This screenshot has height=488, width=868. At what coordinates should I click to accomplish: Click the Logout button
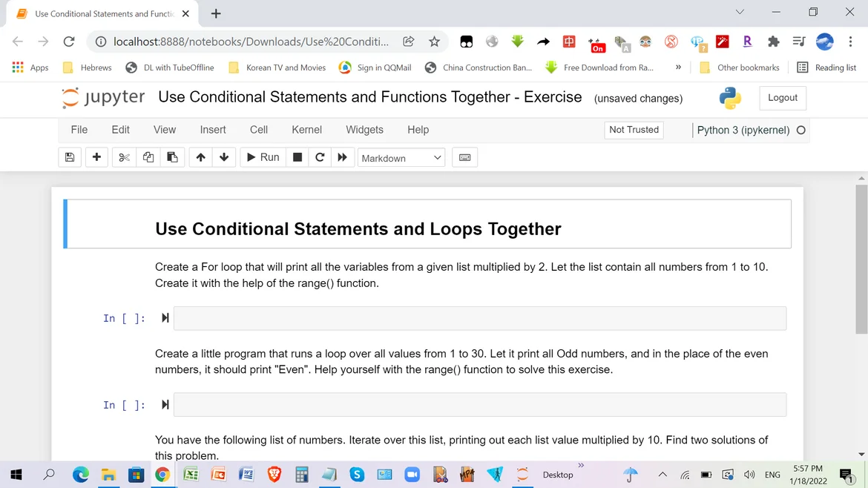tap(782, 98)
